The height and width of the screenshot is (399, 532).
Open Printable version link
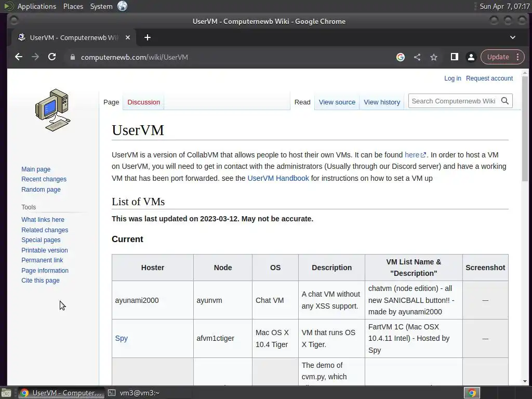pos(45,250)
